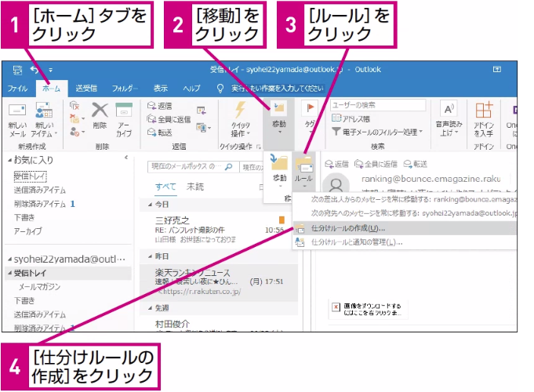534x392 pixels.
Task: Click the Read Aloud (音声読み上げ) icon
Action: click(449, 110)
